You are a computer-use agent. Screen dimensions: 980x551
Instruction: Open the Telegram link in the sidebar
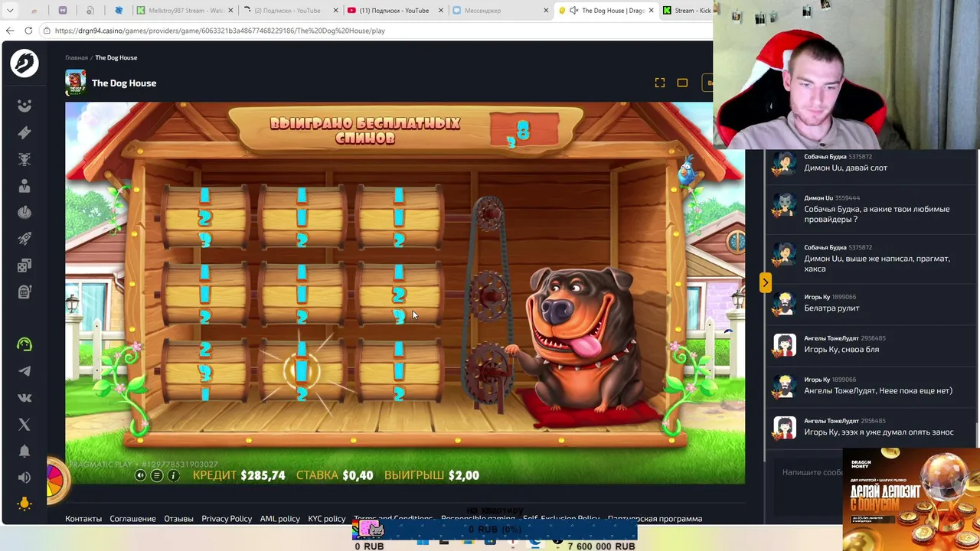(x=24, y=371)
